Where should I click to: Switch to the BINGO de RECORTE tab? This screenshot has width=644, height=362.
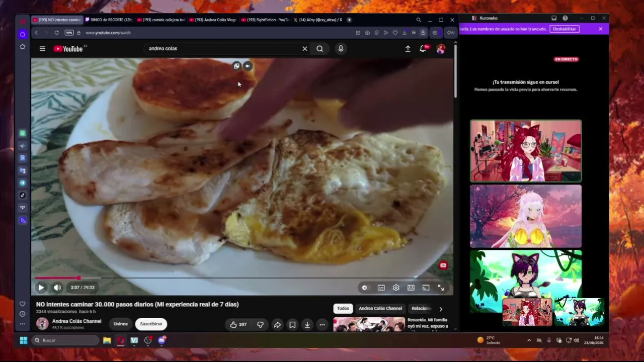109,20
